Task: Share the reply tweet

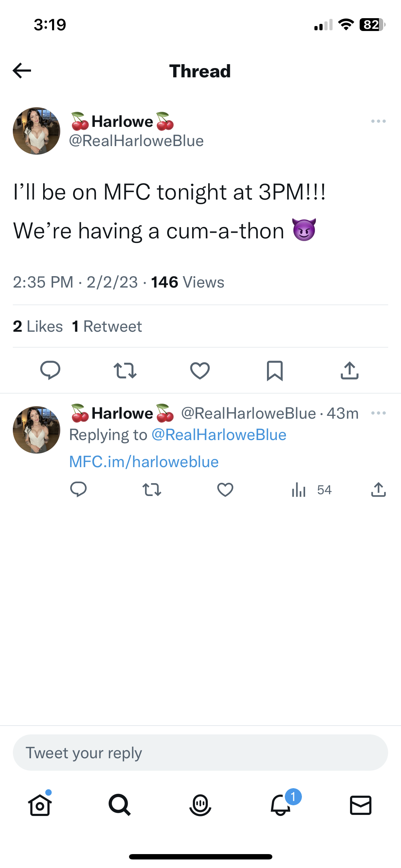Action: click(x=378, y=490)
